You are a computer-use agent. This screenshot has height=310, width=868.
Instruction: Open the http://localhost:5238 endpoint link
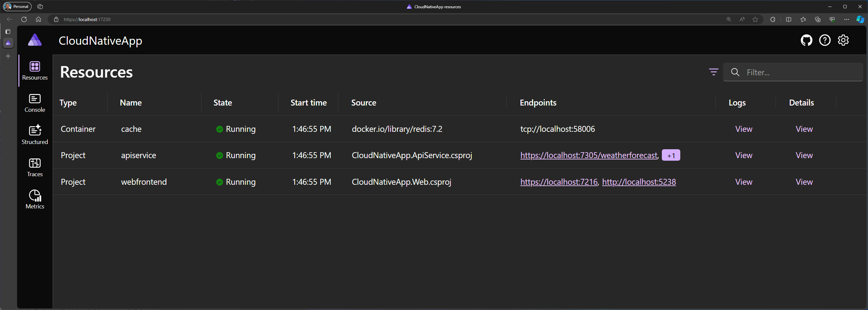point(639,182)
